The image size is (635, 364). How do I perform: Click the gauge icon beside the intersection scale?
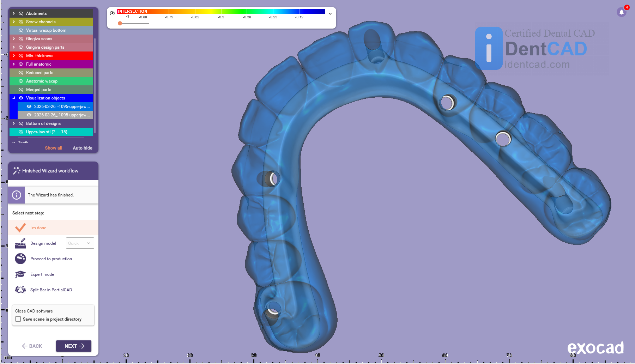click(112, 13)
